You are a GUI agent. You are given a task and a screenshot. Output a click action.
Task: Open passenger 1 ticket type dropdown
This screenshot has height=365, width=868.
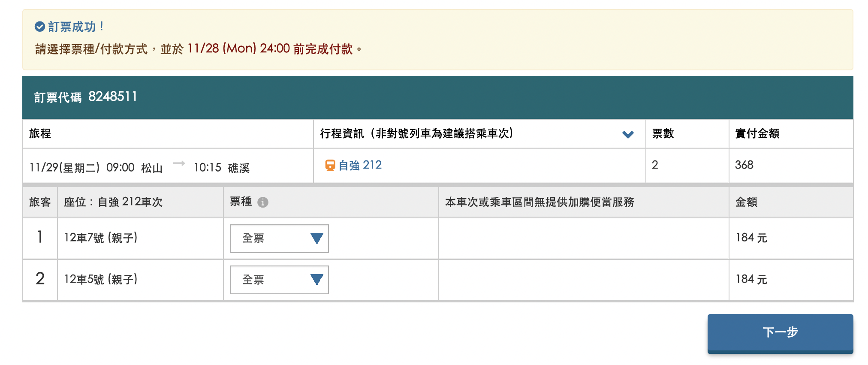(279, 238)
